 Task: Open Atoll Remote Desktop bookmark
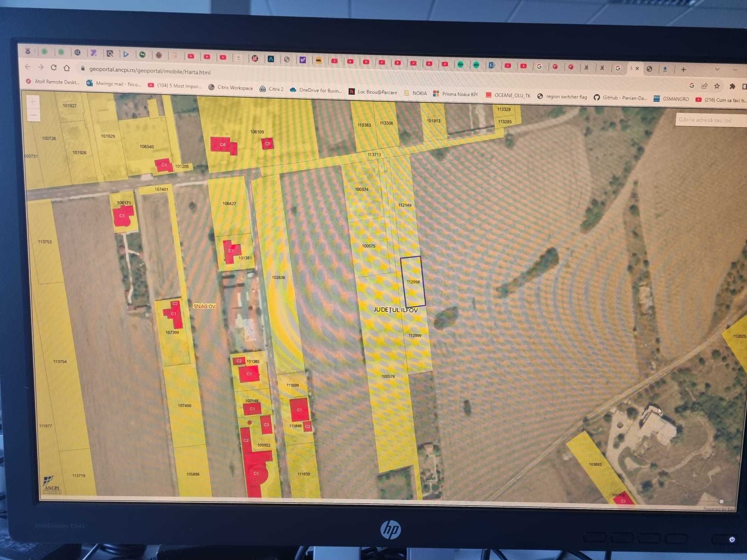pyautogui.click(x=53, y=81)
